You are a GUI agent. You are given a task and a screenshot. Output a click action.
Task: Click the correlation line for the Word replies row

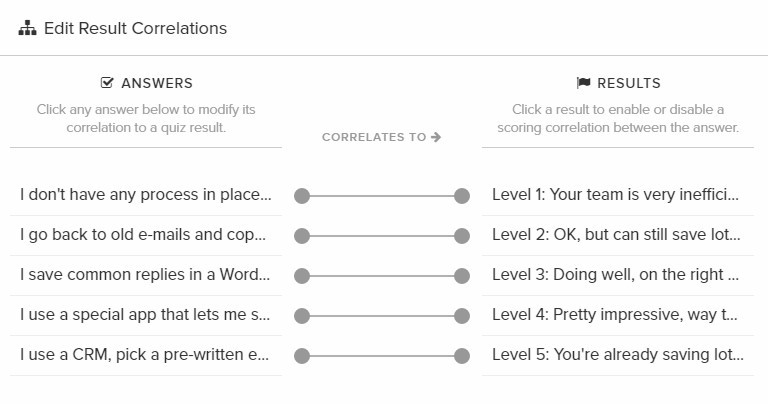[382, 276]
